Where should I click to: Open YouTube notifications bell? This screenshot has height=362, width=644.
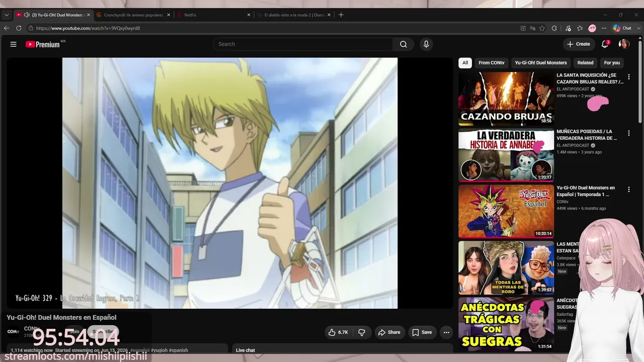click(x=605, y=44)
